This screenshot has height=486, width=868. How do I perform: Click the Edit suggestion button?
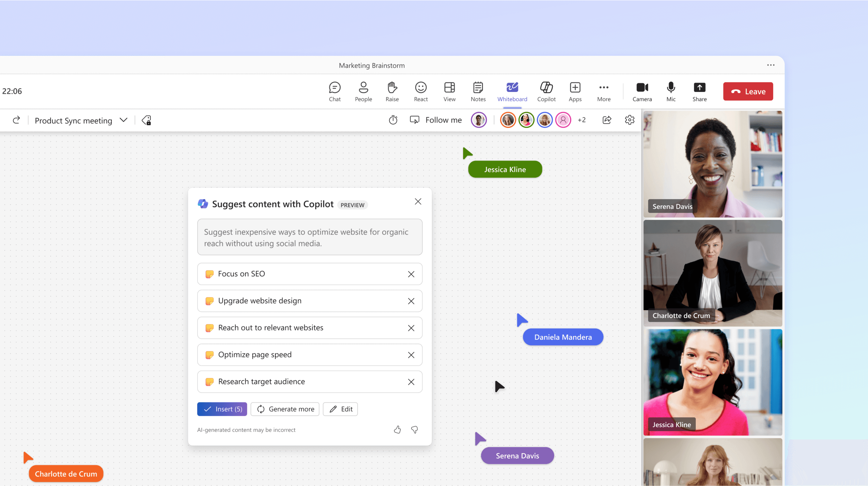pos(342,409)
